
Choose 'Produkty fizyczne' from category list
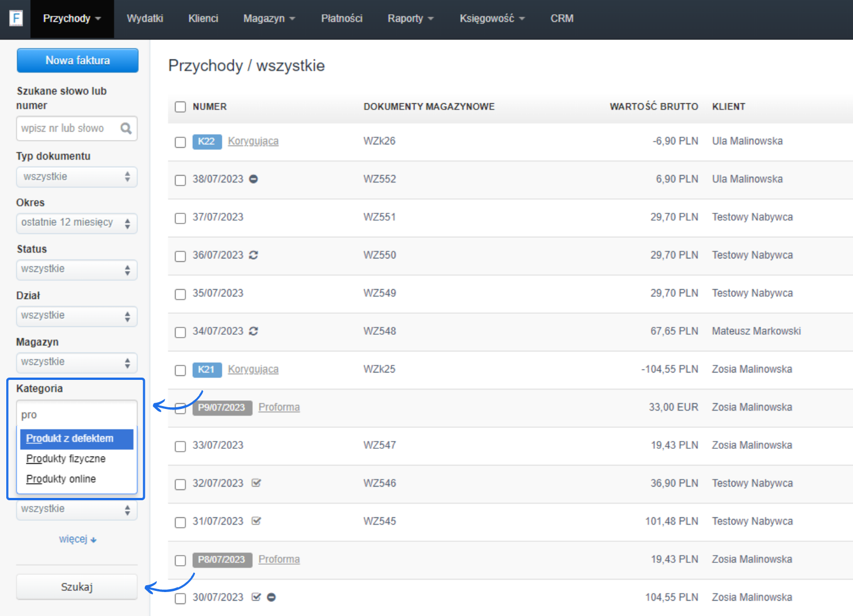tap(66, 459)
